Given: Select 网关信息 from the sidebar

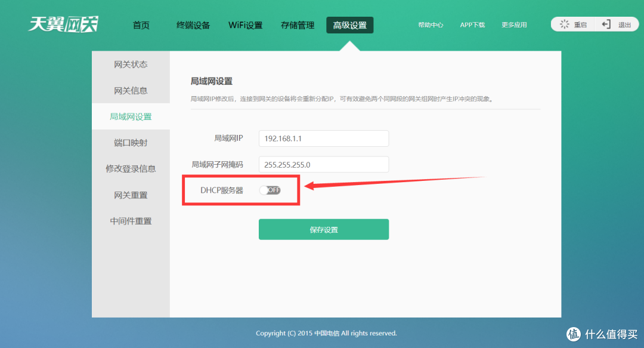Looking at the screenshot, I should [131, 90].
